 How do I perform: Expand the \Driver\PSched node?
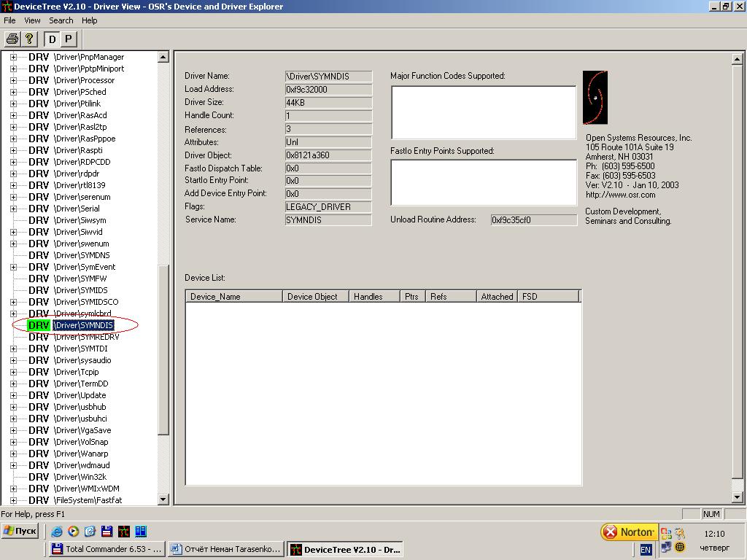coord(13,92)
